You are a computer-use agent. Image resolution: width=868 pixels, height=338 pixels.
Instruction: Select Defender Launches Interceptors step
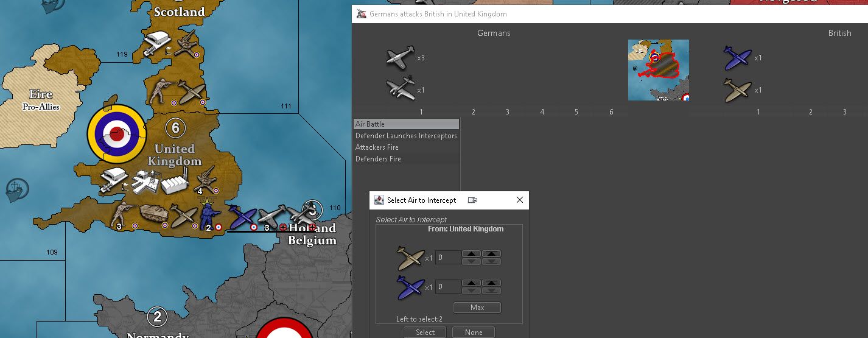(406, 136)
